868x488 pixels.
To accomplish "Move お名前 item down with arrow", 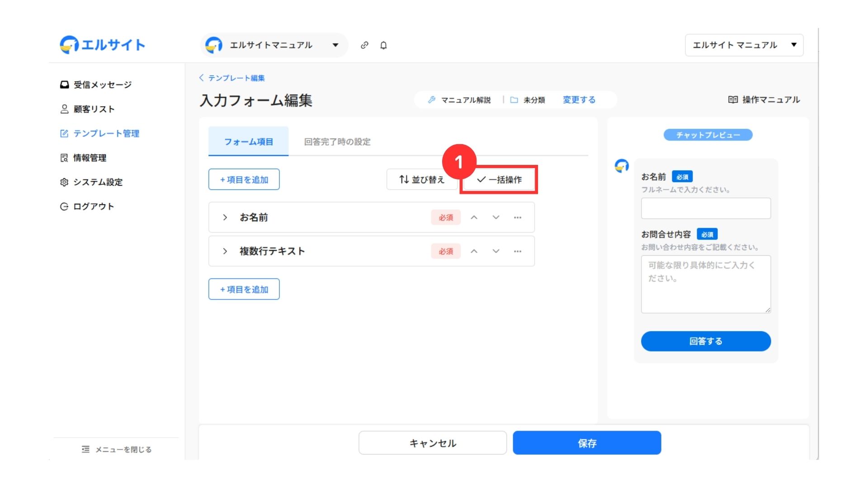I will click(496, 217).
